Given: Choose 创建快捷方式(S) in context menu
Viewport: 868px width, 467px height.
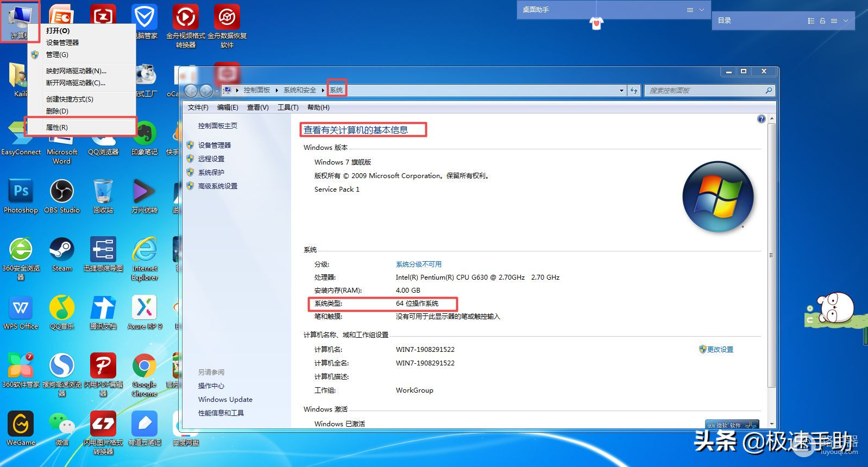Looking at the screenshot, I should click(82, 99).
